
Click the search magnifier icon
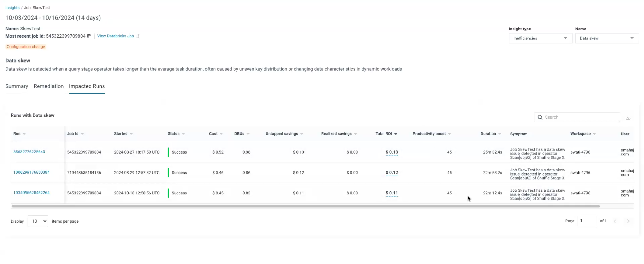pos(540,117)
